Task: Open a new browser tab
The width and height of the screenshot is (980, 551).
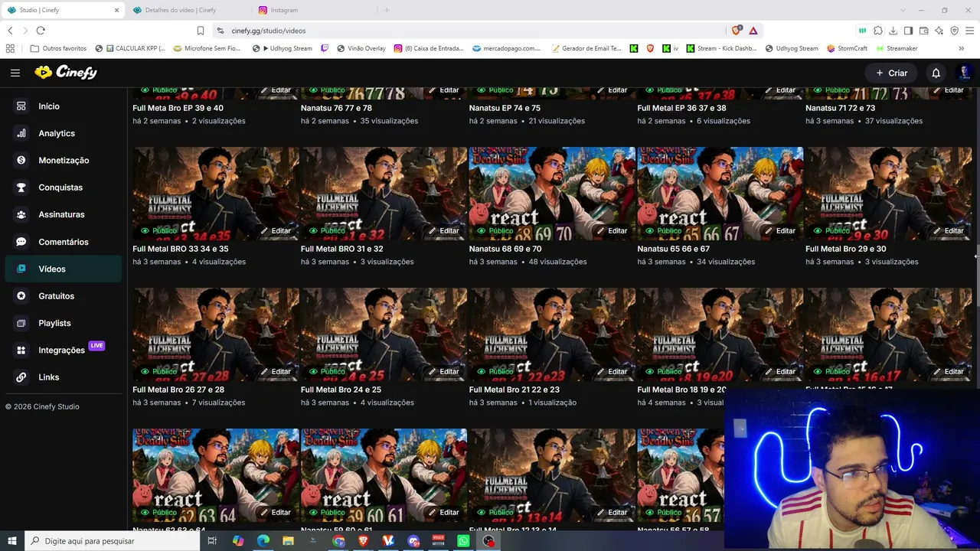Action: click(x=387, y=10)
